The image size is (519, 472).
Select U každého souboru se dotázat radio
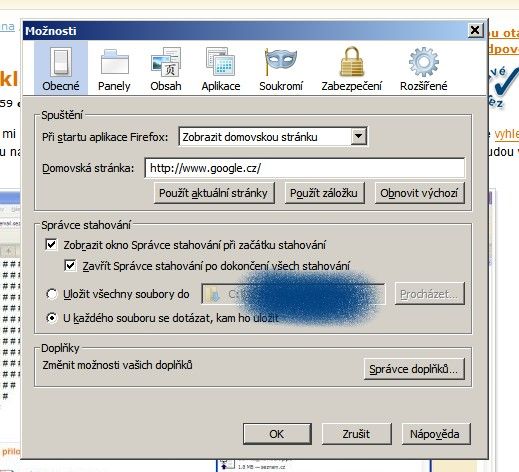click(x=52, y=318)
